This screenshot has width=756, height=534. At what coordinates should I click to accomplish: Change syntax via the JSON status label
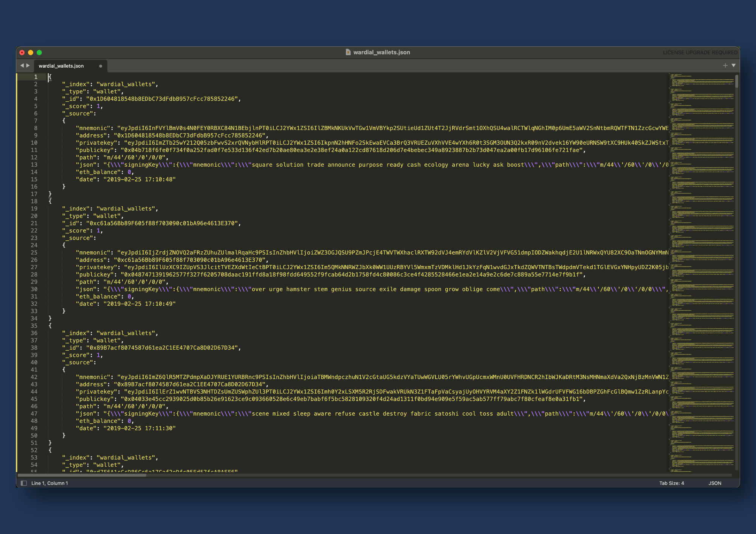[715, 483]
